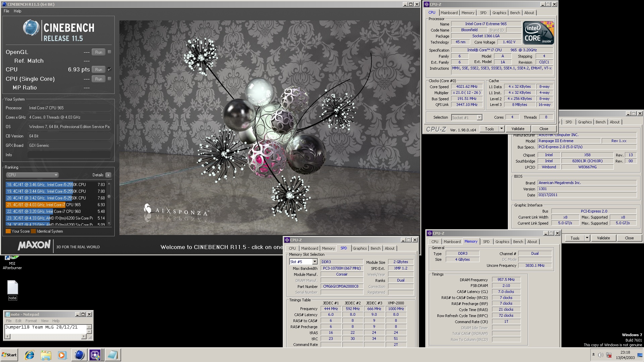Switch to Cinebench taskbar button
644x362 pixels.
click(79, 355)
